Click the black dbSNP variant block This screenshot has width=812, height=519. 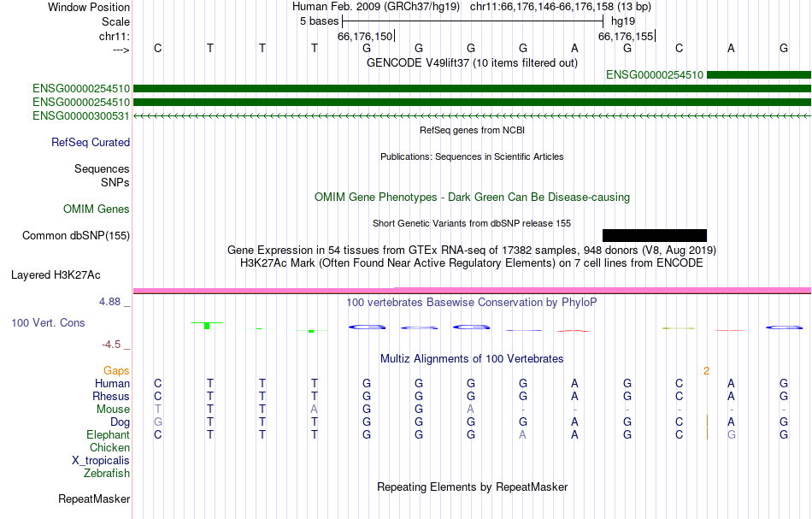655,235
